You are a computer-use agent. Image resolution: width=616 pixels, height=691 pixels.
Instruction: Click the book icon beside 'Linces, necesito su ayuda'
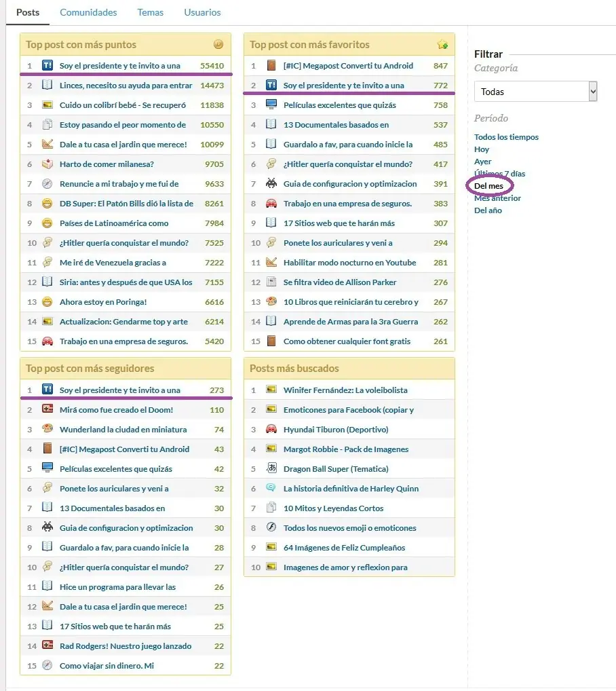coord(47,85)
